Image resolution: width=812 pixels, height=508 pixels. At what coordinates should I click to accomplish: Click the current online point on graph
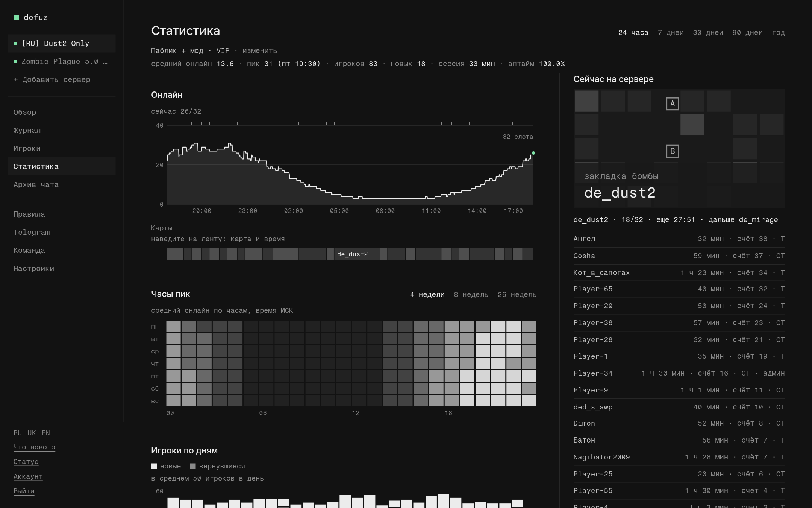pos(533,153)
